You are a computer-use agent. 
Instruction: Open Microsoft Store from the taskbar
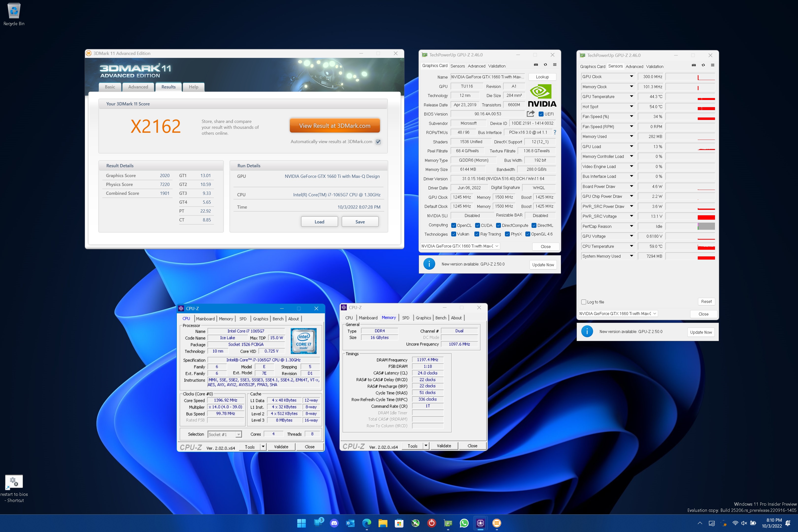pyautogui.click(x=399, y=523)
